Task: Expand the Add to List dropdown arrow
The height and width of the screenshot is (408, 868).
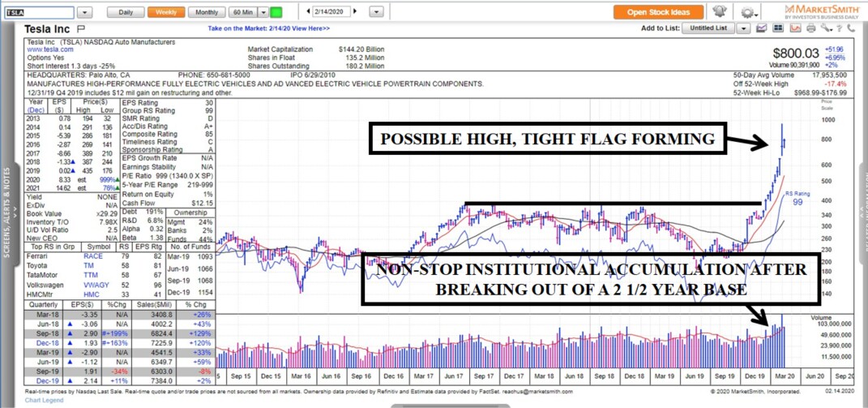Action: coord(743,28)
